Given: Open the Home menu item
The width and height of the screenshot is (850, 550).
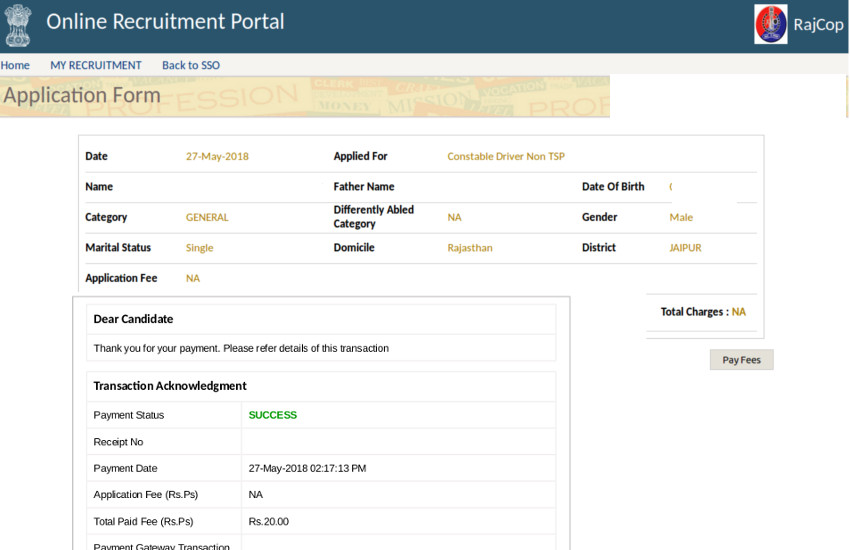Looking at the screenshot, I should point(14,65).
